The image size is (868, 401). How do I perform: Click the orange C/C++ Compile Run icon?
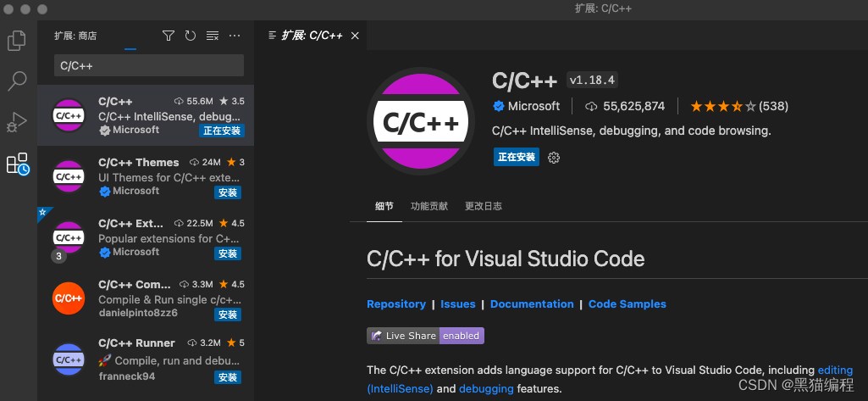[x=68, y=298]
